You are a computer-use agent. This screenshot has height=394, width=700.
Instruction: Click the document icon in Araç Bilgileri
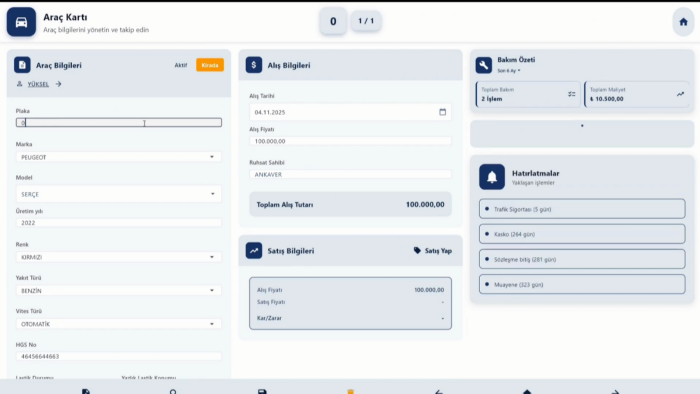(x=22, y=65)
